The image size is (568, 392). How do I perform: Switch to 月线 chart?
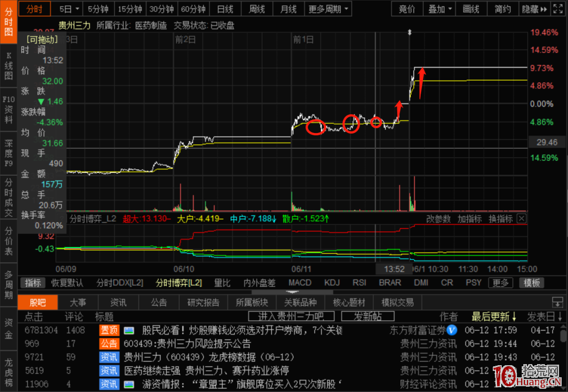(x=288, y=9)
